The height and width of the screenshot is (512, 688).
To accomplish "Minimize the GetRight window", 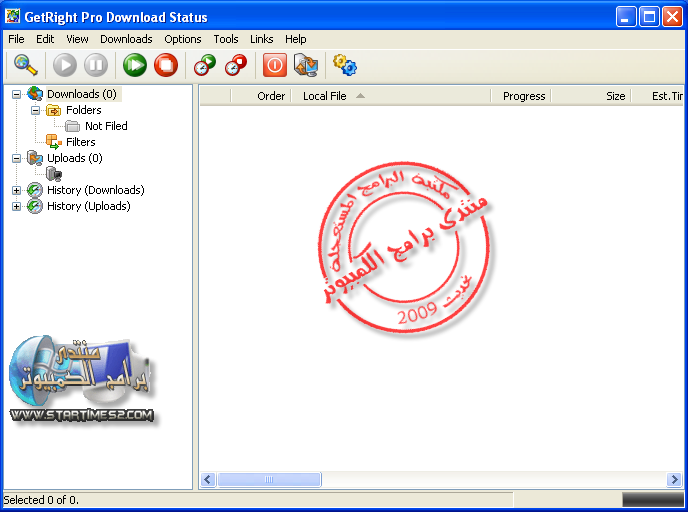I will click(x=626, y=17).
